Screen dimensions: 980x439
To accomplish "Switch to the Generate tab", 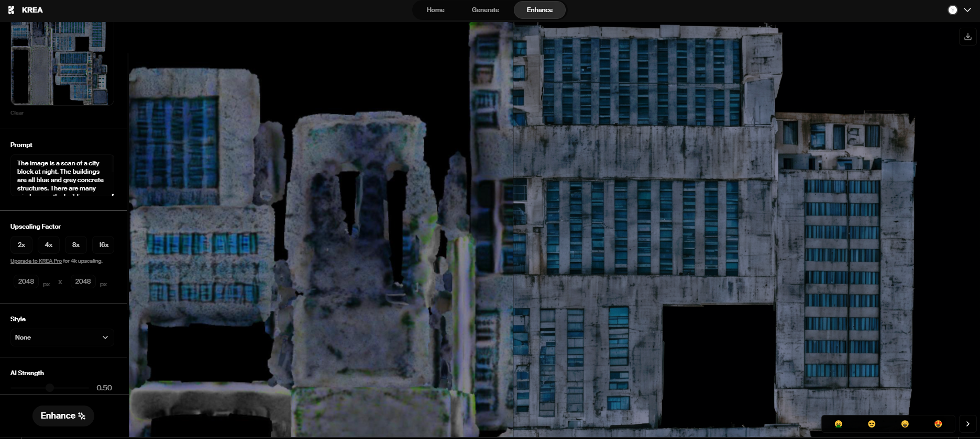I will coord(485,10).
